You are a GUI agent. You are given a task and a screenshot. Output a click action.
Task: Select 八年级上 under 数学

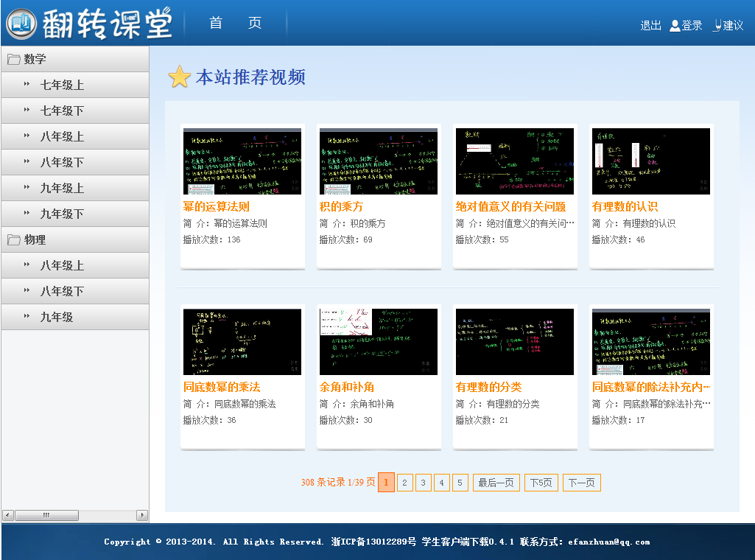pos(75,137)
